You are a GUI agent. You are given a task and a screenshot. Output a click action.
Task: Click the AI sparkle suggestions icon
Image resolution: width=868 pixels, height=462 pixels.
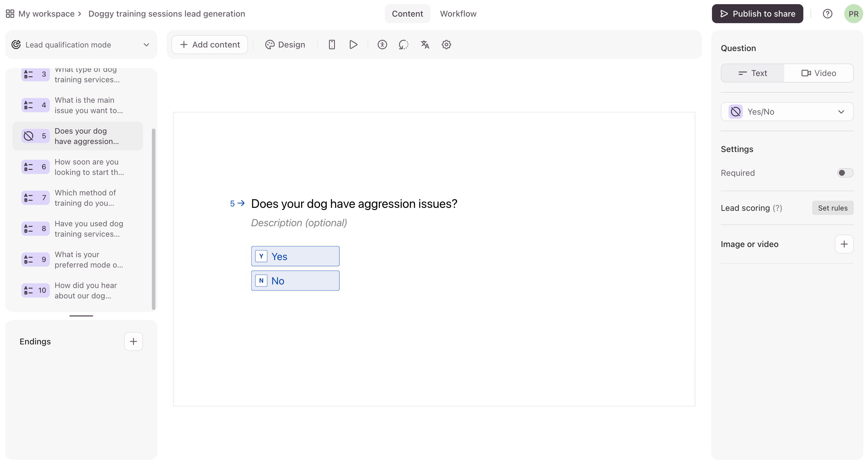point(403,45)
